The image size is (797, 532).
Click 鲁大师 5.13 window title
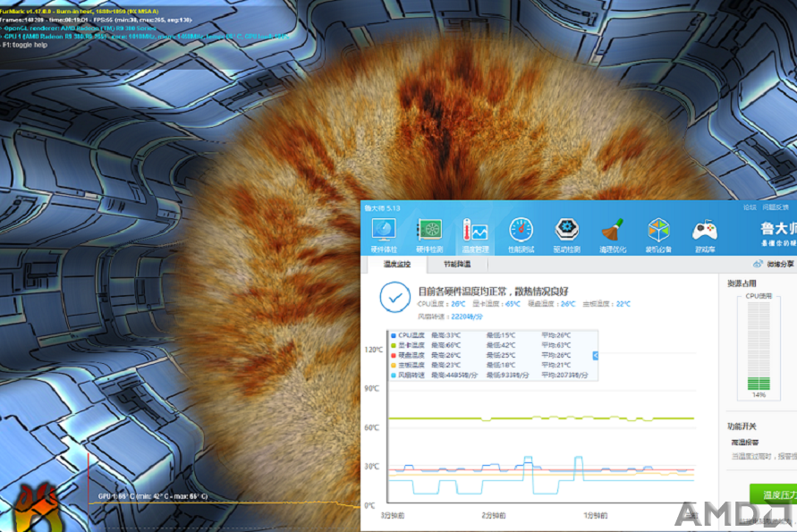point(382,207)
